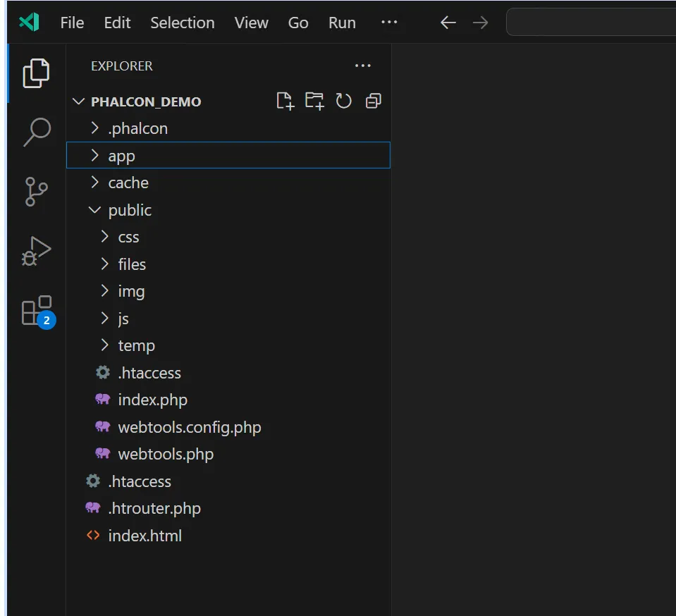Expand the temp folder

105,345
